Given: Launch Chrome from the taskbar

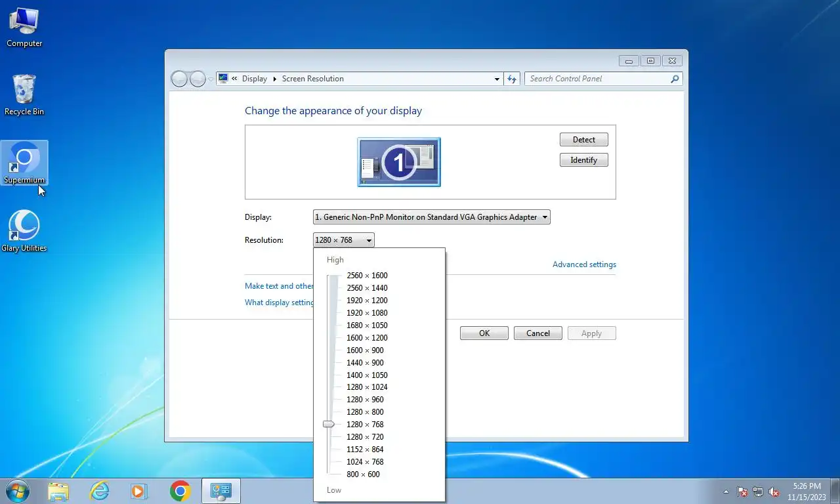Looking at the screenshot, I should [180, 491].
